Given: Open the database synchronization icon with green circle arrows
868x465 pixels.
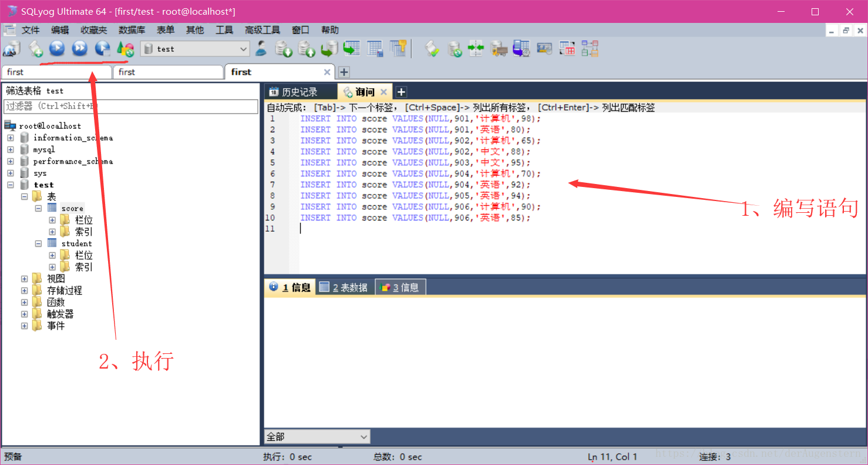Looking at the screenshot, I should [x=455, y=49].
